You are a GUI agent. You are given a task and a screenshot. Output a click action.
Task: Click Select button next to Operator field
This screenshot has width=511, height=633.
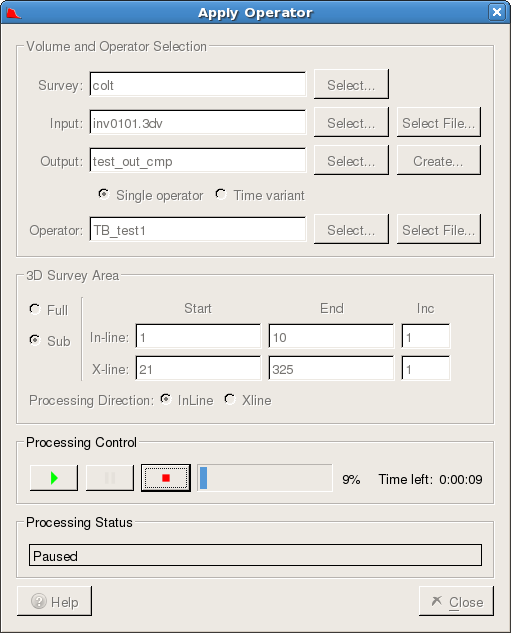point(351,229)
